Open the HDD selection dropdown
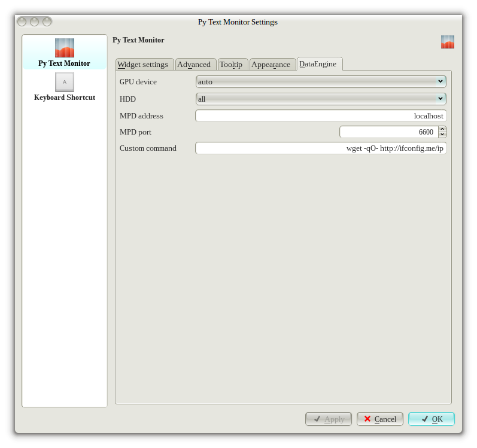The width and height of the screenshot is (477, 448). pos(321,99)
